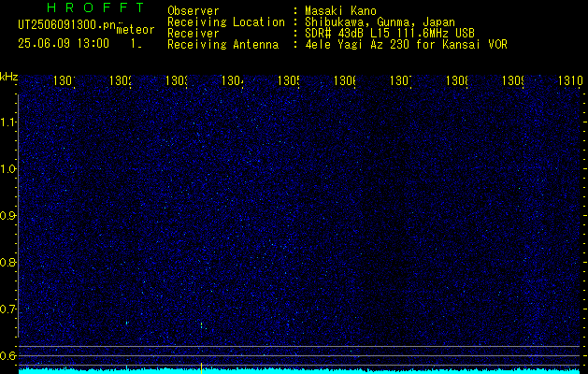Click the 1310 time marker
The width and height of the screenshot is (588, 374).
pyautogui.click(x=570, y=81)
